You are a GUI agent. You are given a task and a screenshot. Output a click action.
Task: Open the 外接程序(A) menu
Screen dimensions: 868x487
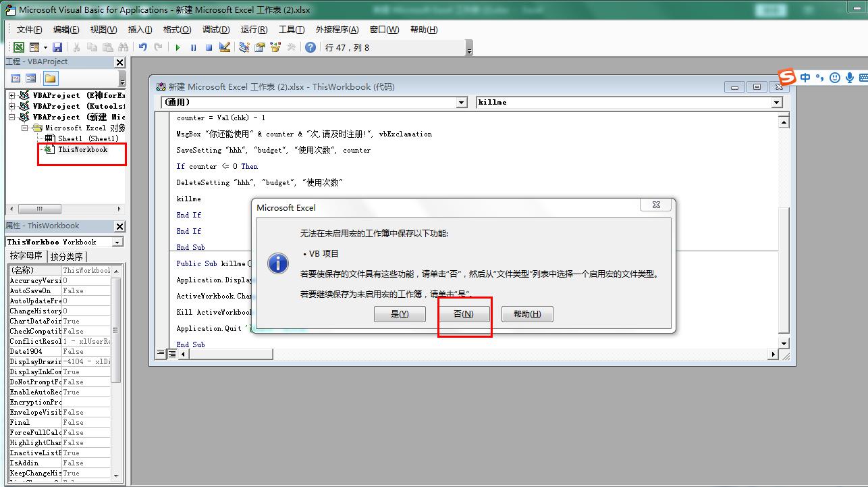click(337, 30)
